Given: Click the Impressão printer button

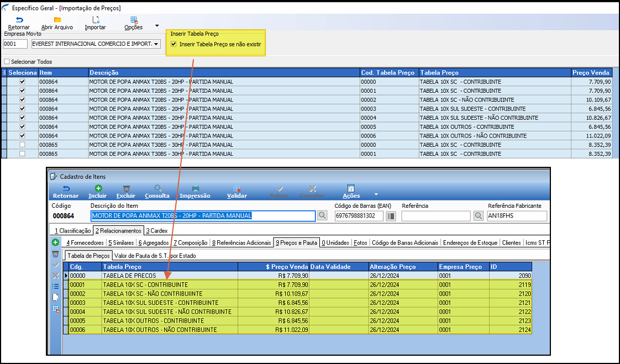Looking at the screenshot, I should 195,192.
